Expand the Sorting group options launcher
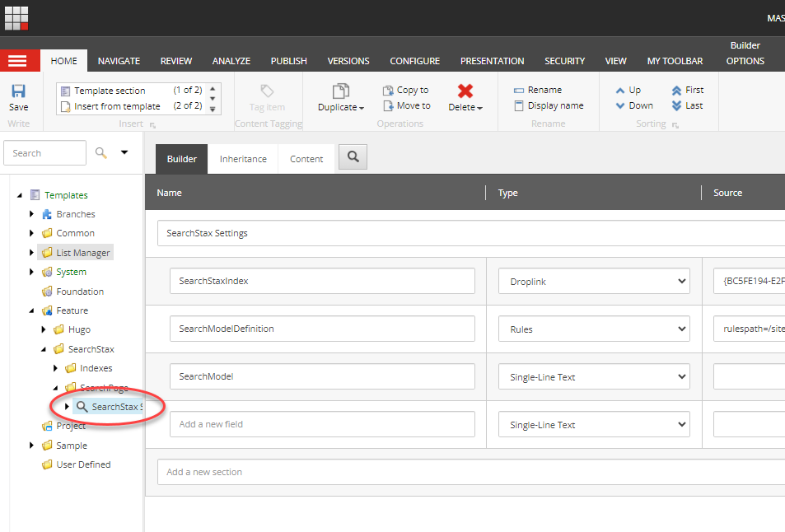Screen dimensions: 785x532 pos(675,125)
